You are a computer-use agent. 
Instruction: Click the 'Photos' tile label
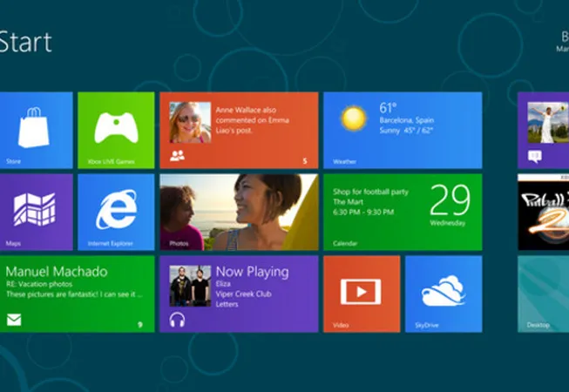[x=179, y=244]
